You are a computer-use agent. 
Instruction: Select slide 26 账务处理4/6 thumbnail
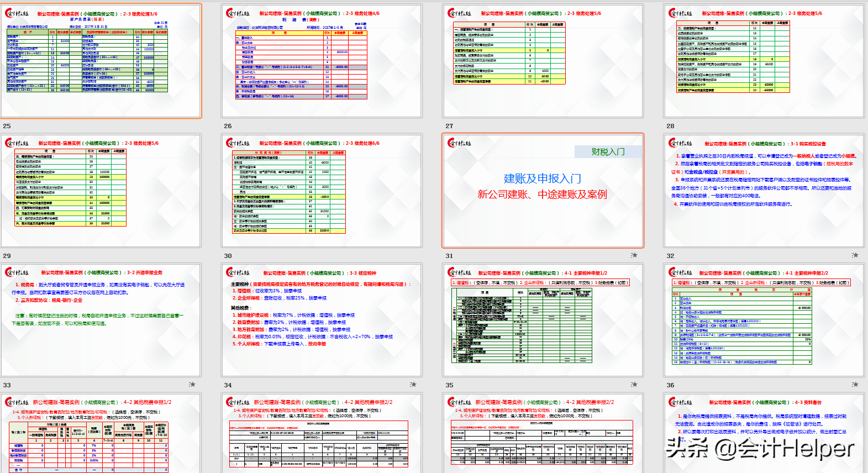pyautogui.click(x=322, y=61)
